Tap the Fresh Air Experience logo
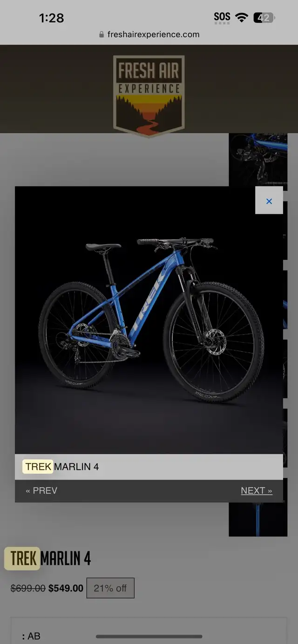This screenshot has width=298, height=644. (x=149, y=95)
